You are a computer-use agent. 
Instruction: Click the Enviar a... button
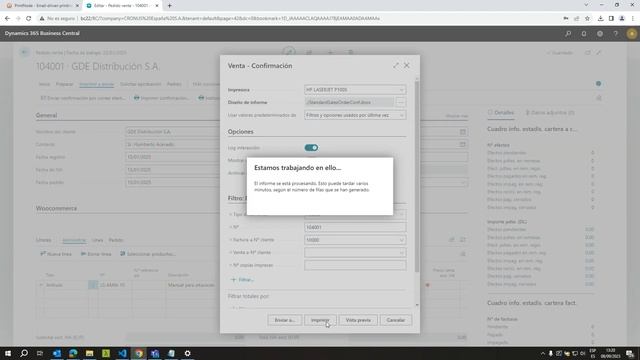(x=285, y=320)
